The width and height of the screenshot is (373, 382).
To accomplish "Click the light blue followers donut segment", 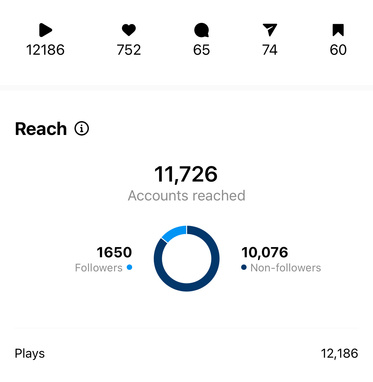I will pyautogui.click(x=174, y=233).
